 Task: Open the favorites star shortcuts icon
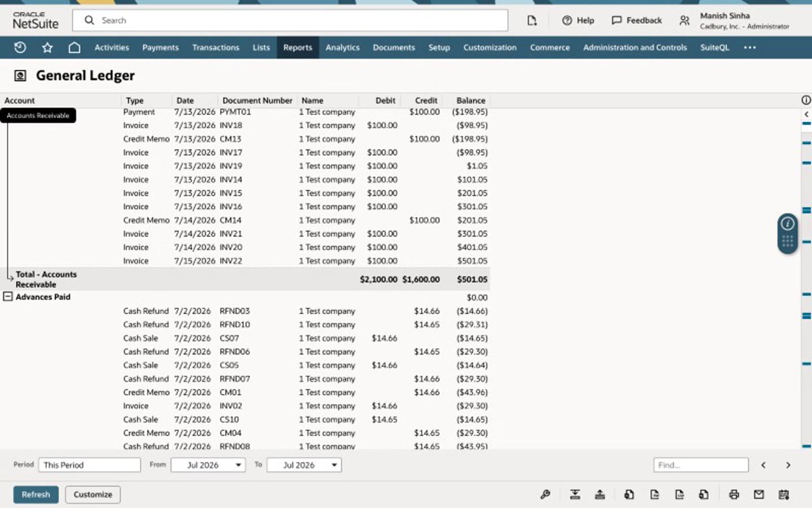[x=47, y=47]
